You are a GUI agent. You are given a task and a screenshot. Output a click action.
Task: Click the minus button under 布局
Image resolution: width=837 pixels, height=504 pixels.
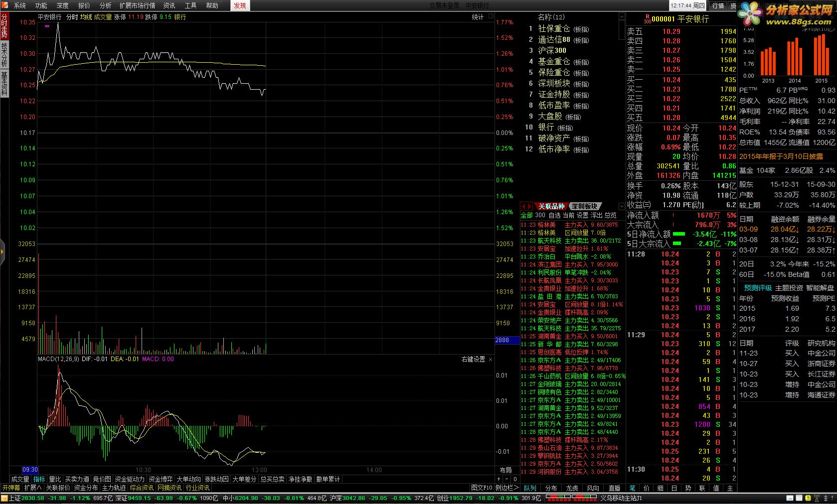tap(506, 479)
